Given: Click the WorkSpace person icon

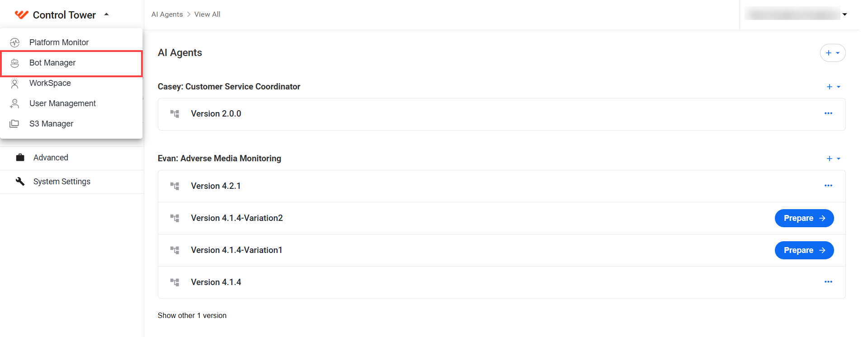Looking at the screenshot, I should coord(15,83).
